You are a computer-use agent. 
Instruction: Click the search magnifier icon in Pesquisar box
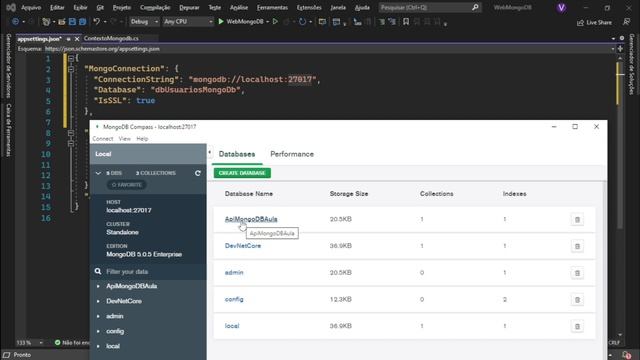click(475, 7)
